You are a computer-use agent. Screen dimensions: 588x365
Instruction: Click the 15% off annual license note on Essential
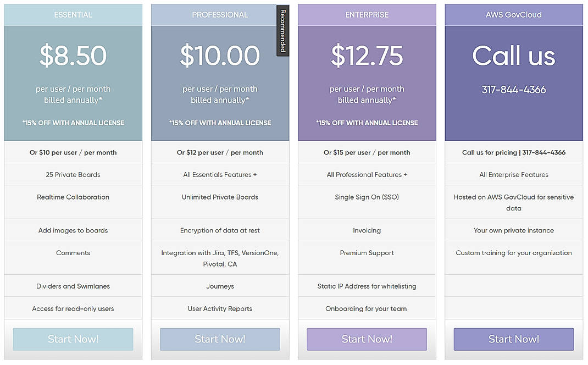pyautogui.click(x=73, y=123)
